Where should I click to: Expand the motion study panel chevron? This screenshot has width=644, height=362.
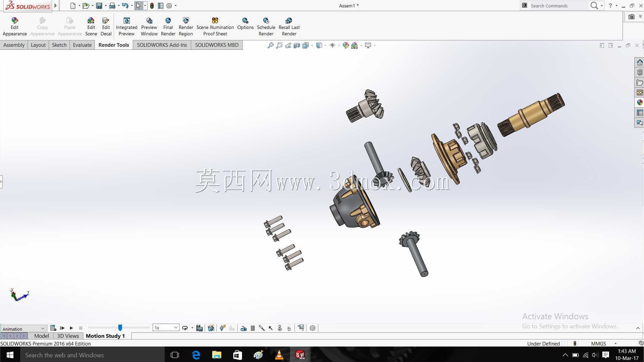638,328
